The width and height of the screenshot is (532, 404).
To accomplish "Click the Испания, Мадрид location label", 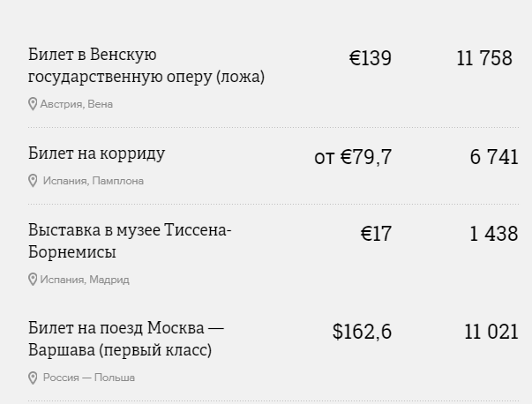I will click(x=85, y=280).
